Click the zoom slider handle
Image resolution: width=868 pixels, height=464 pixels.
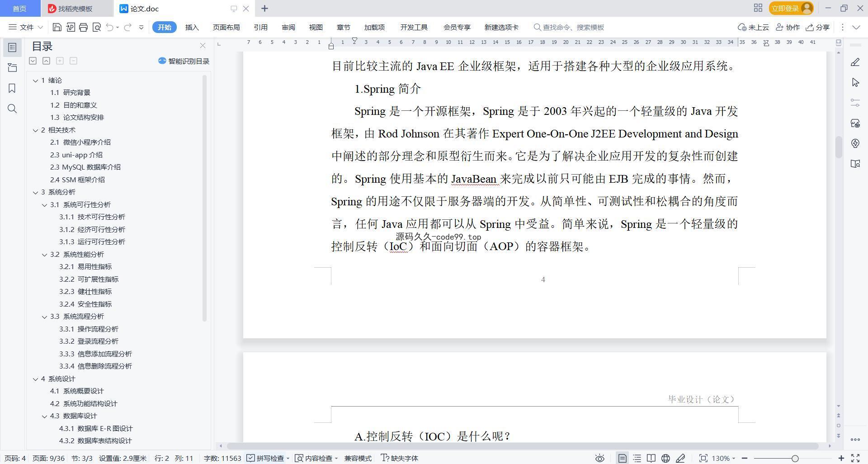795,458
